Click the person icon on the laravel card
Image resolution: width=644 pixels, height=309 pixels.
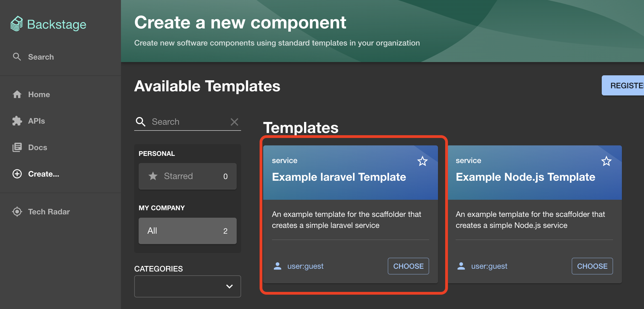(277, 266)
